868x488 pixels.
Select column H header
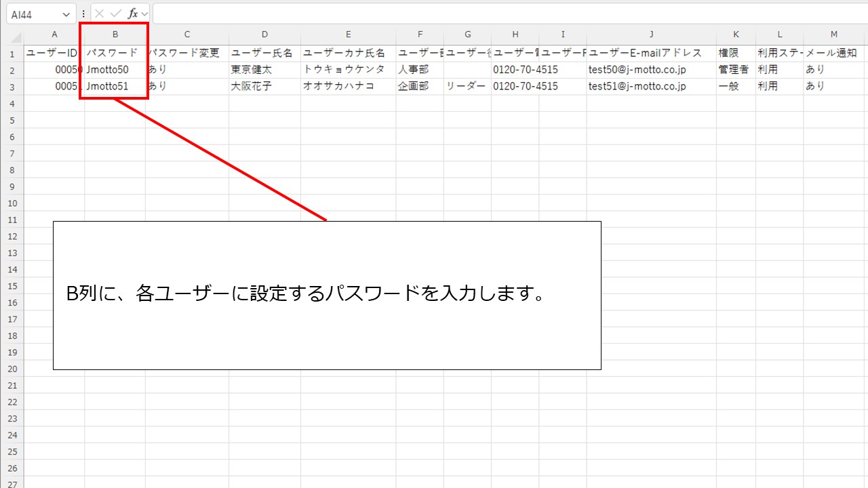pyautogui.click(x=515, y=35)
